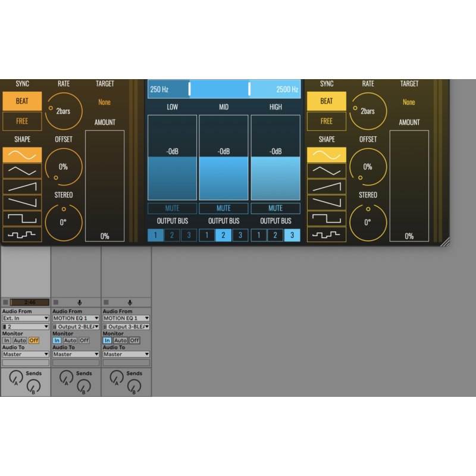Viewport: 476px width, 476px height.
Task: Click the plugin window resize handle
Action: [x=445, y=242]
